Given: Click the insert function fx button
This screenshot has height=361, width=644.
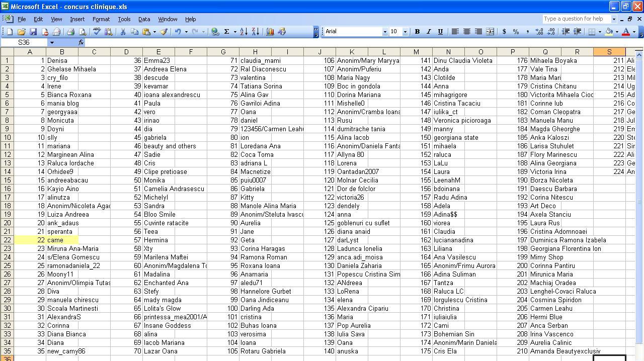Looking at the screenshot, I should tap(81, 43).
